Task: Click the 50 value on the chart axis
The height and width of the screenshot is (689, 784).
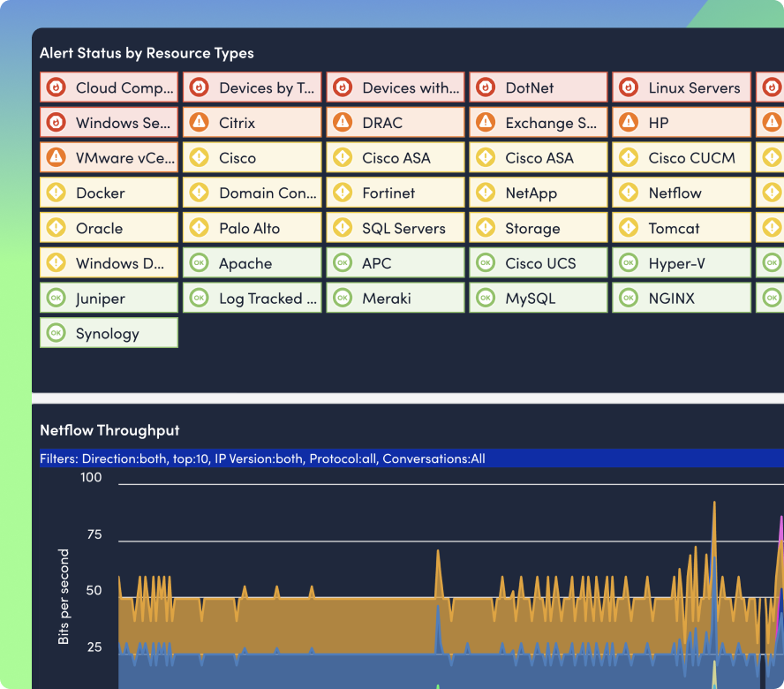Action: click(x=94, y=590)
